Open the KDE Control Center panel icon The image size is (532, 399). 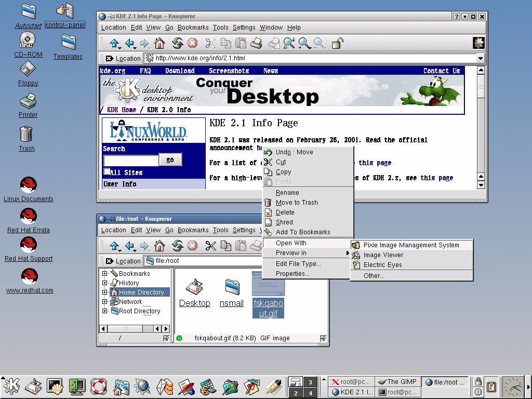pos(77,387)
